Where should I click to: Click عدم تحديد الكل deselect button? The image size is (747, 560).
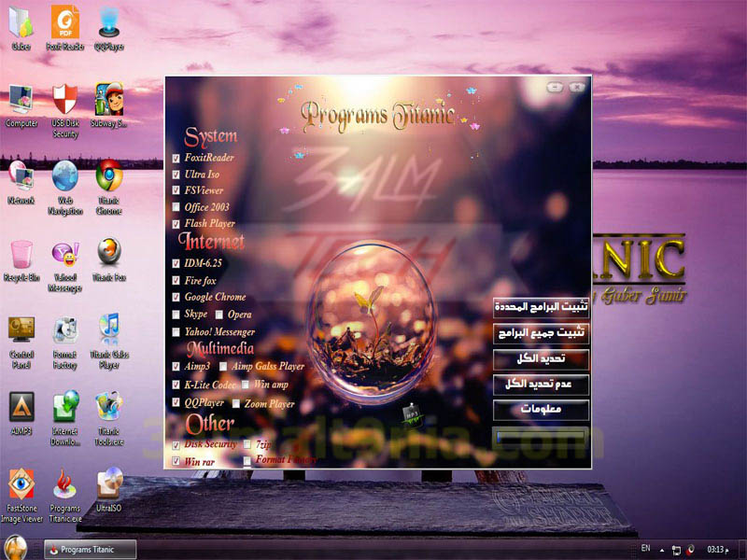[542, 385]
